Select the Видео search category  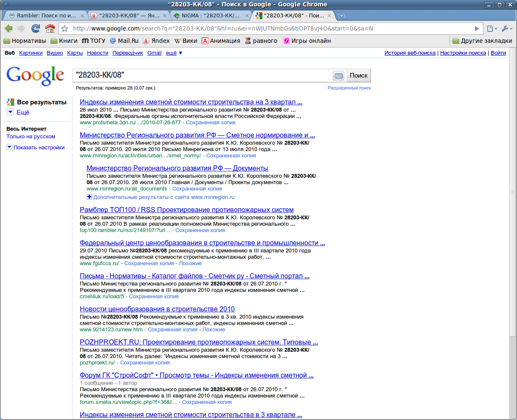tap(55, 53)
